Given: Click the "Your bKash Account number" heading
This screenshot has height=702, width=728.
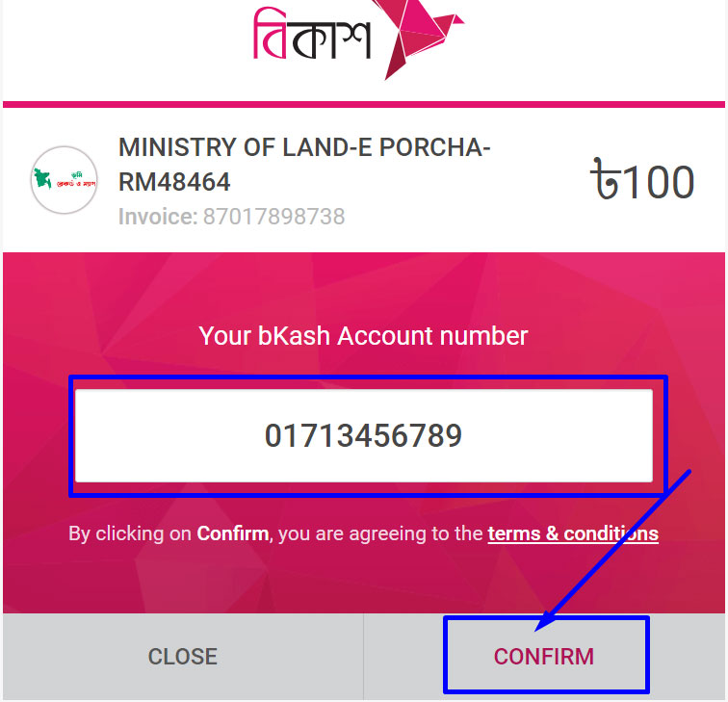Looking at the screenshot, I should [x=363, y=336].
